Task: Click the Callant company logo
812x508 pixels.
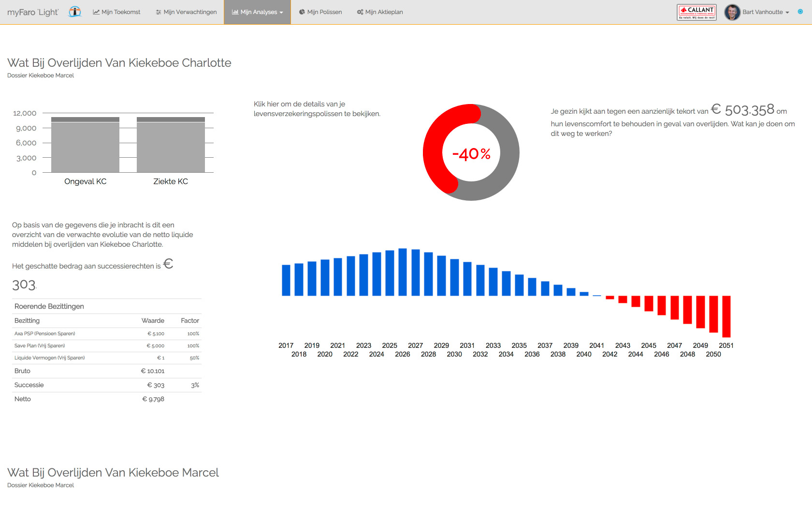Action: [696, 12]
